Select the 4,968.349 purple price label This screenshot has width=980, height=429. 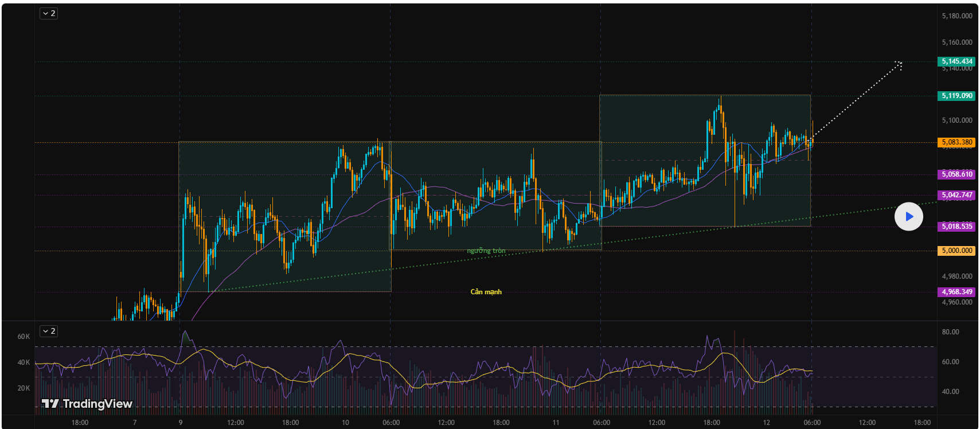(956, 292)
